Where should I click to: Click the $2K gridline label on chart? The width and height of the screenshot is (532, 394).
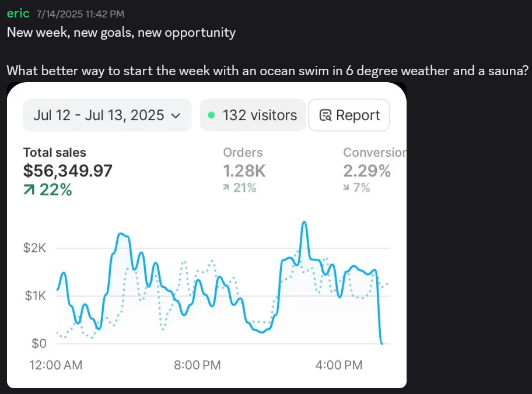[35, 248]
